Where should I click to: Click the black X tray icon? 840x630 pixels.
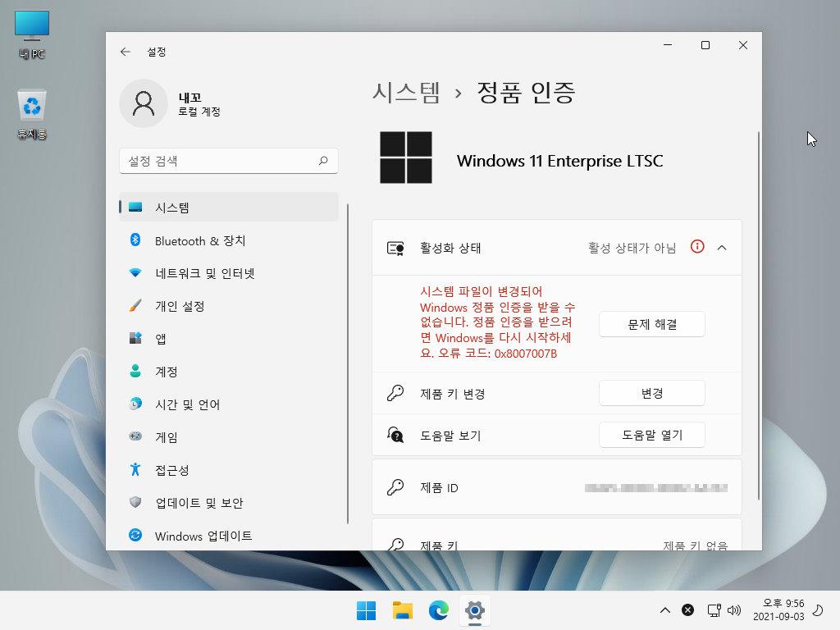click(x=688, y=610)
